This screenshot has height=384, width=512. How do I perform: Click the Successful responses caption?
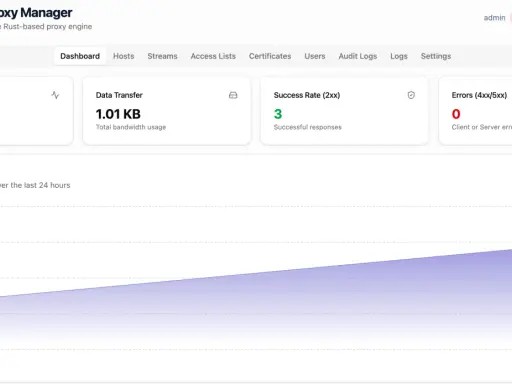click(x=307, y=127)
